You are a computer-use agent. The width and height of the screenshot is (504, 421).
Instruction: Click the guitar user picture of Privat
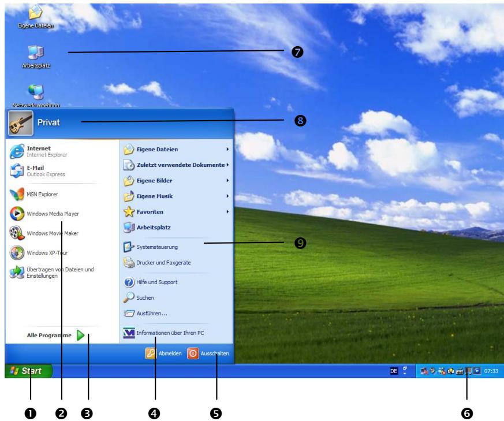(x=21, y=123)
